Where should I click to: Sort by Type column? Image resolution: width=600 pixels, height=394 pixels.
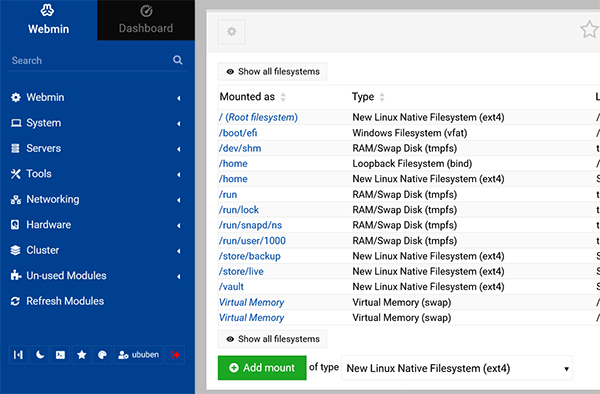368,97
